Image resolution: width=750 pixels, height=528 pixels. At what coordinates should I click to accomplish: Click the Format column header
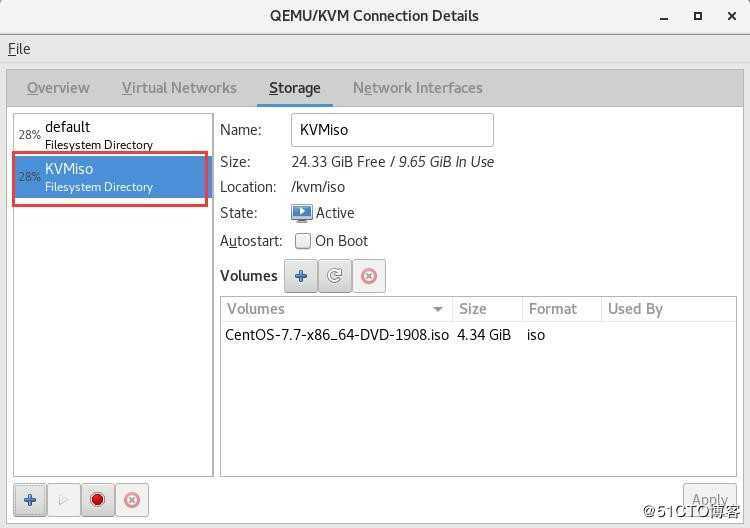pos(562,309)
